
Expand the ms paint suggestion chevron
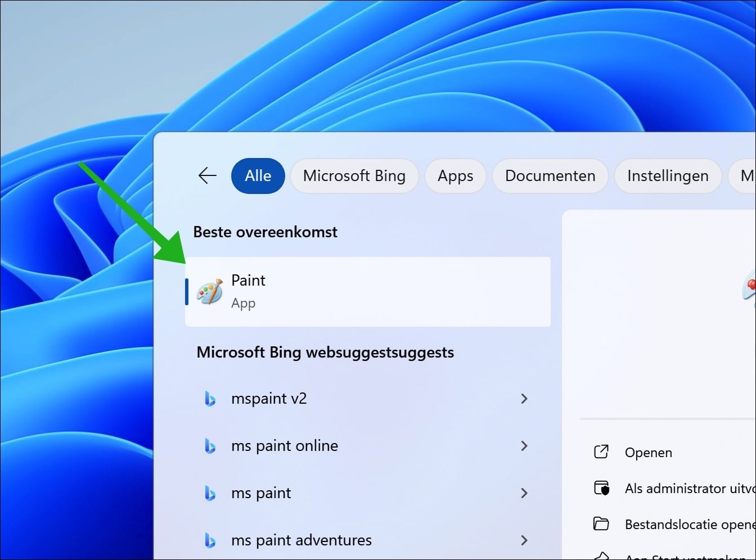point(524,493)
